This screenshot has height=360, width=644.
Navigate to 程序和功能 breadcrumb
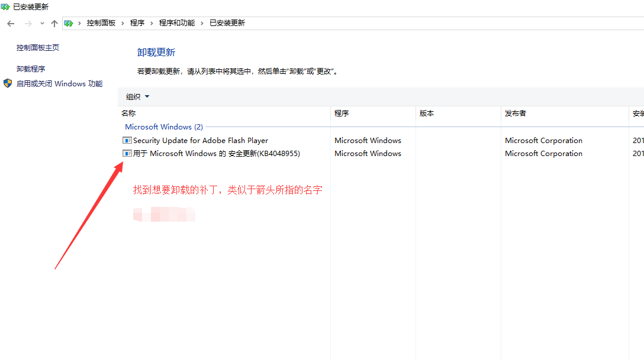pos(176,23)
